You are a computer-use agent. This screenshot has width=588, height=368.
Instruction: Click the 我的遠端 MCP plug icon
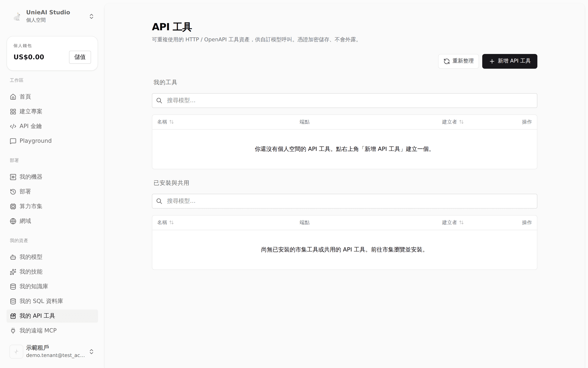pyautogui.click(x=13, y=331)
